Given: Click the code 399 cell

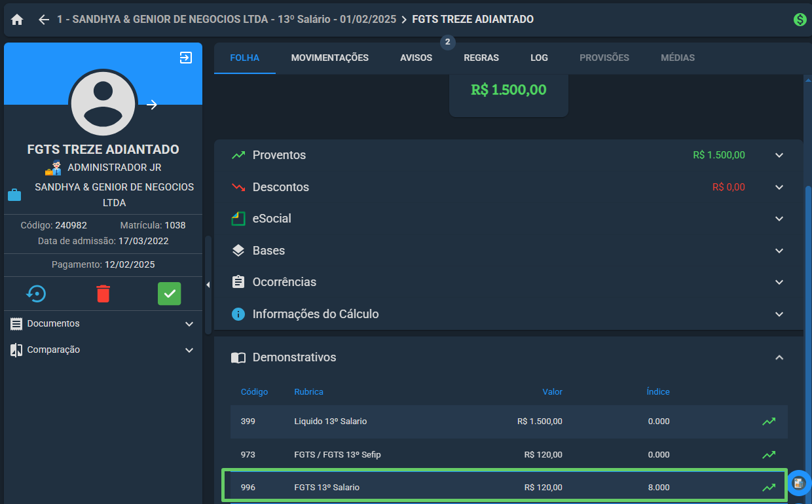Looking at the screenshot, I should (248, 422).
